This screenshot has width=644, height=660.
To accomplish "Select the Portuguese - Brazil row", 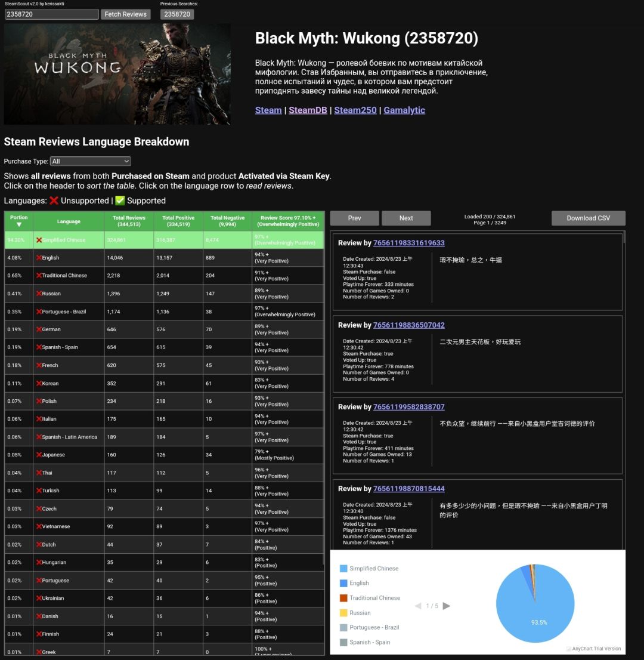I will point(164,312).
